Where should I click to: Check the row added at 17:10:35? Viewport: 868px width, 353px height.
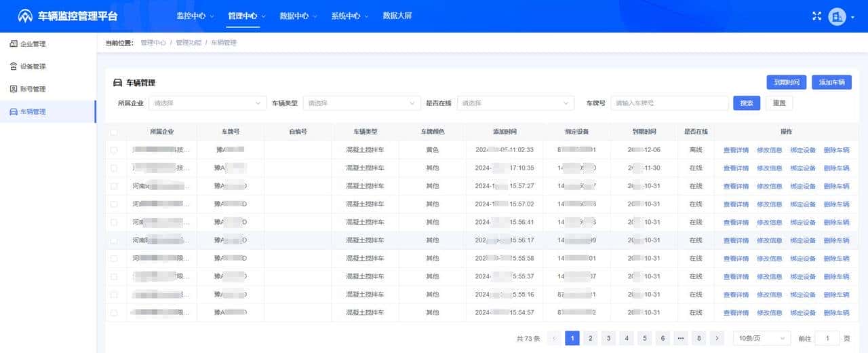(114, 168)
